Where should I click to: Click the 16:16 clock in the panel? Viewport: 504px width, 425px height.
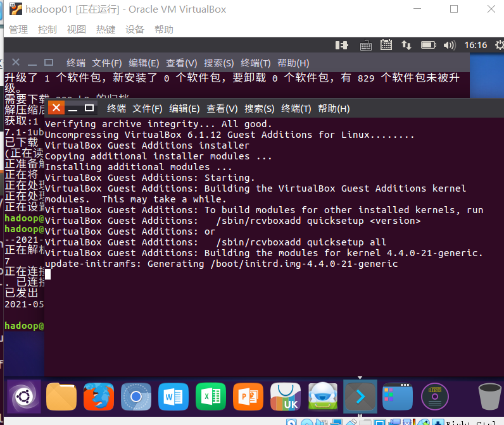[x=476, y=46]
